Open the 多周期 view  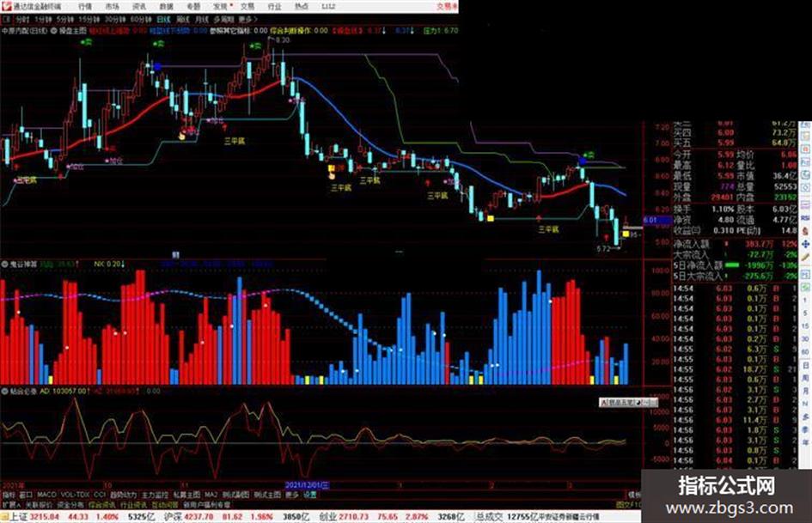coord(223,20)
